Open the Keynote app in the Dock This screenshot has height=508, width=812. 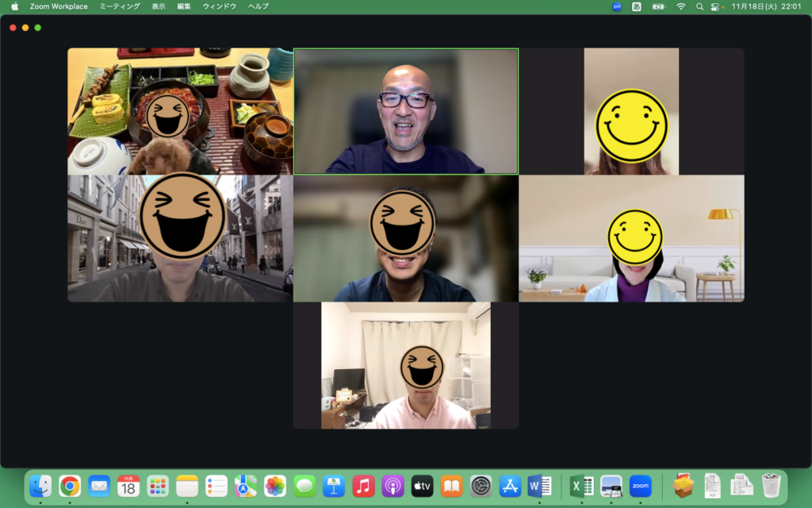tap(334, 486)
